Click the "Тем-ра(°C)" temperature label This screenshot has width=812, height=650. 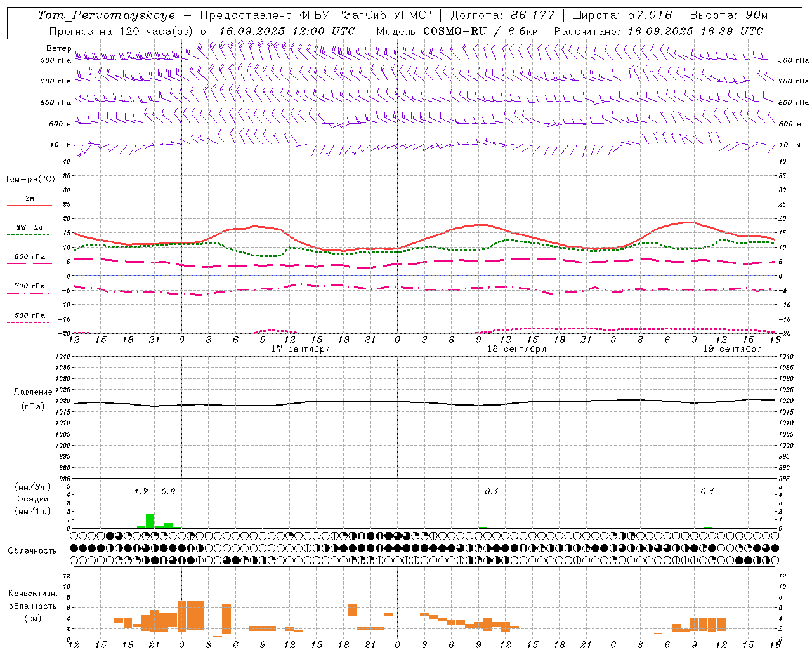(30, 180)
